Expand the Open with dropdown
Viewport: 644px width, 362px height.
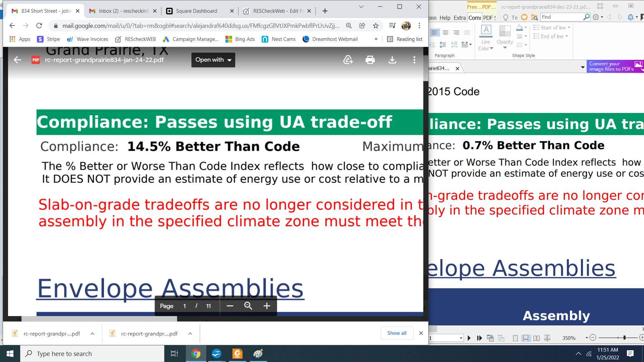click(213, 60)
